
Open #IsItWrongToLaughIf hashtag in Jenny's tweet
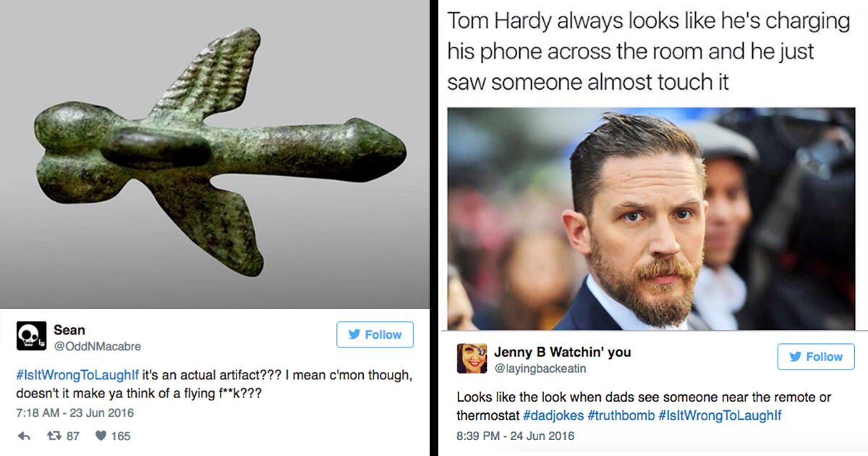coord(720,415)
